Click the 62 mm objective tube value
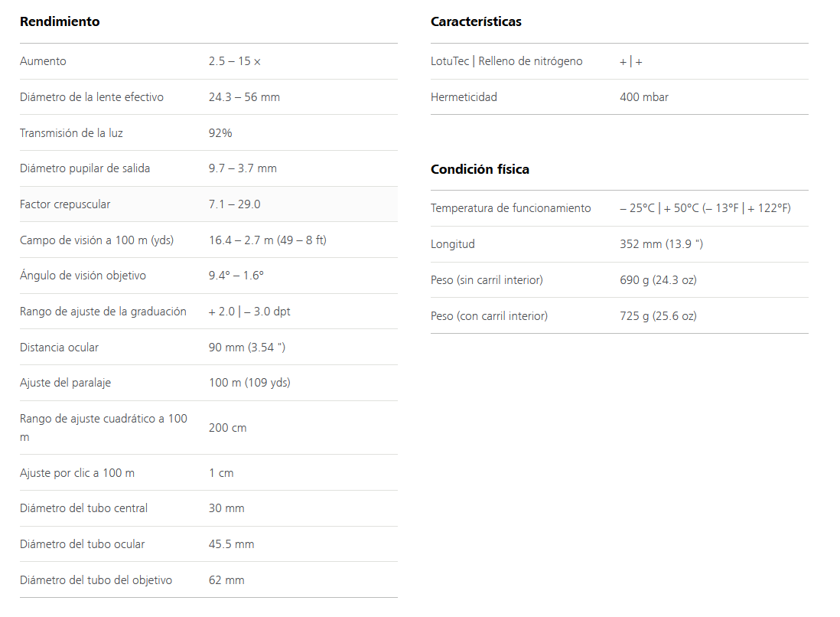840x617 pixels. pos(226,580)
